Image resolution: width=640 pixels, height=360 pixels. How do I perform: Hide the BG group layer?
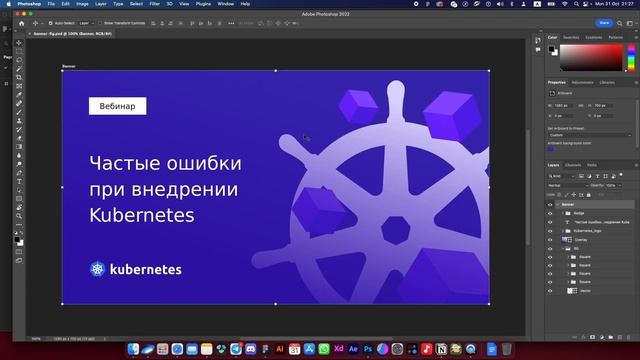click(550, 249)
